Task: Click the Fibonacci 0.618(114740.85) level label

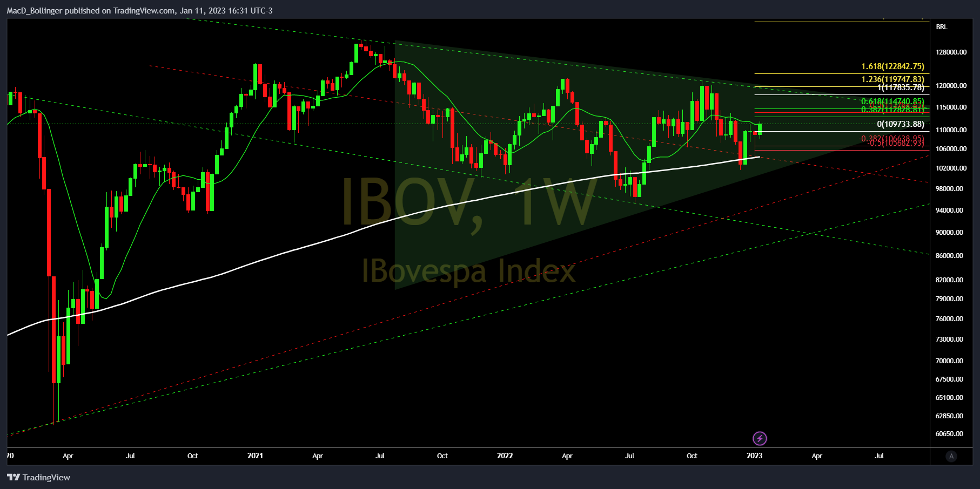Action: pyautogui.click(x=893, y=101)
